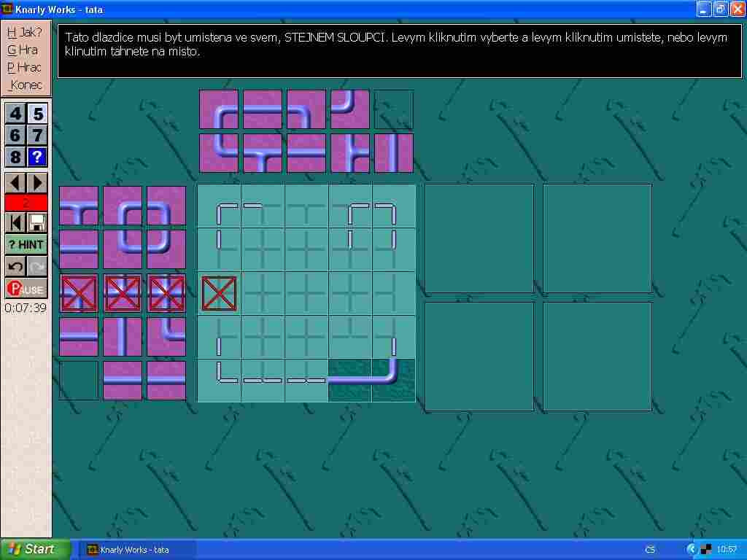Pick top tray first-row fourth tile, up-left curve
747x560 pixels.
click(350, 109)
